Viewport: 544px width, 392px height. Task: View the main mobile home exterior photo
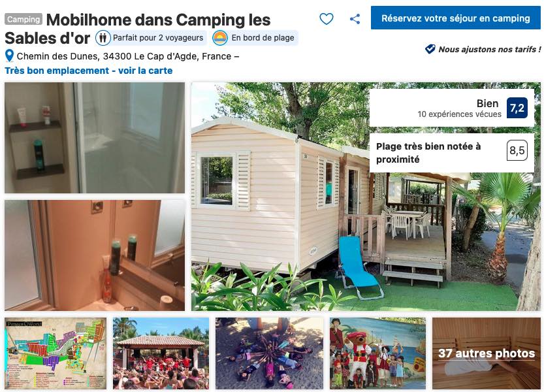tap(366, 197)
